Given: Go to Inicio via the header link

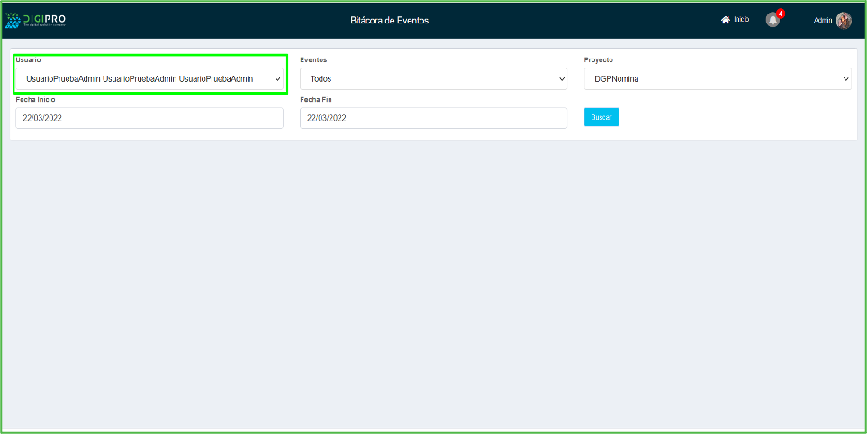Looking at the screenshot, I should [741, 19].
